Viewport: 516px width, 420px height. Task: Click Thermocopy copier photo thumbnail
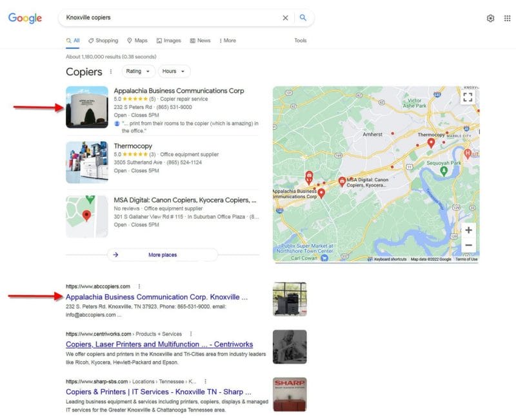(x=87, y=163)
